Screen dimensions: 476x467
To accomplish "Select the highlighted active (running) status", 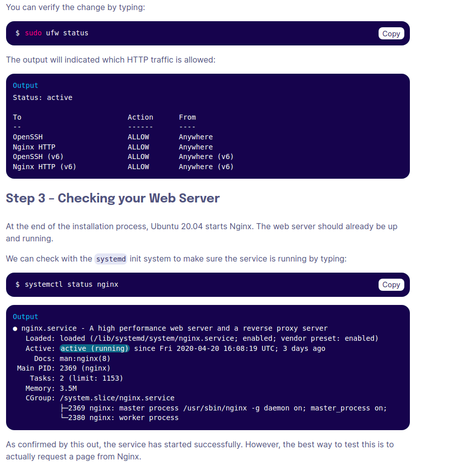I will coord(94,348).
